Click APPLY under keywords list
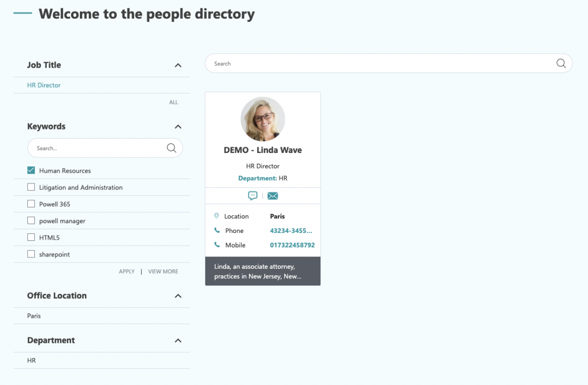The width and height of the screenshot is (588, 385). 126,271
